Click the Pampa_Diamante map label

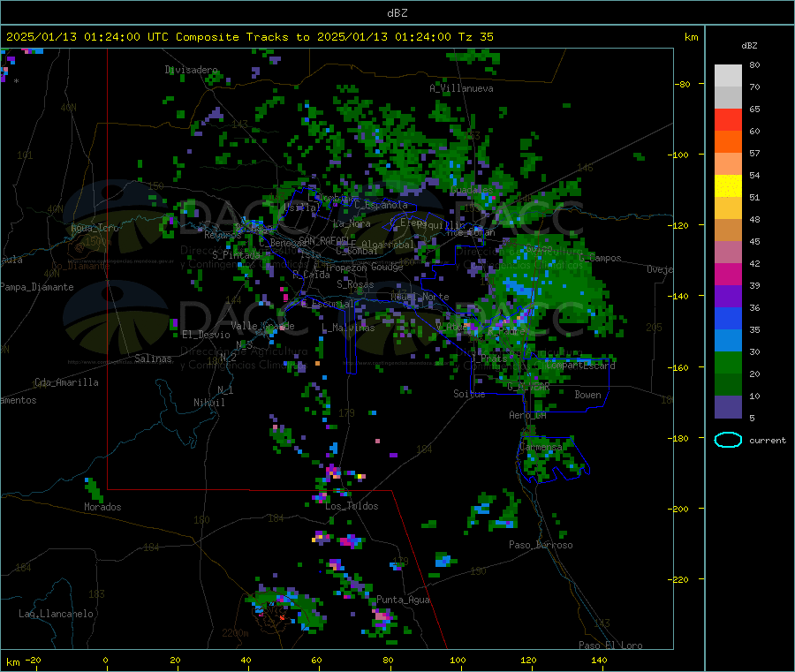37,287
